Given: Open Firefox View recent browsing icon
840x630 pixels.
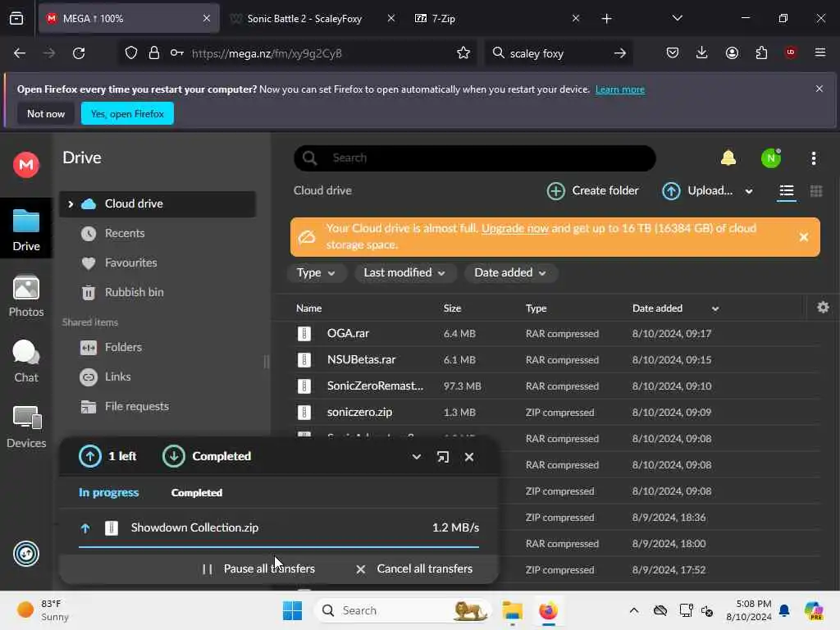Looking at the screenshot, I should tap(16, 19).
